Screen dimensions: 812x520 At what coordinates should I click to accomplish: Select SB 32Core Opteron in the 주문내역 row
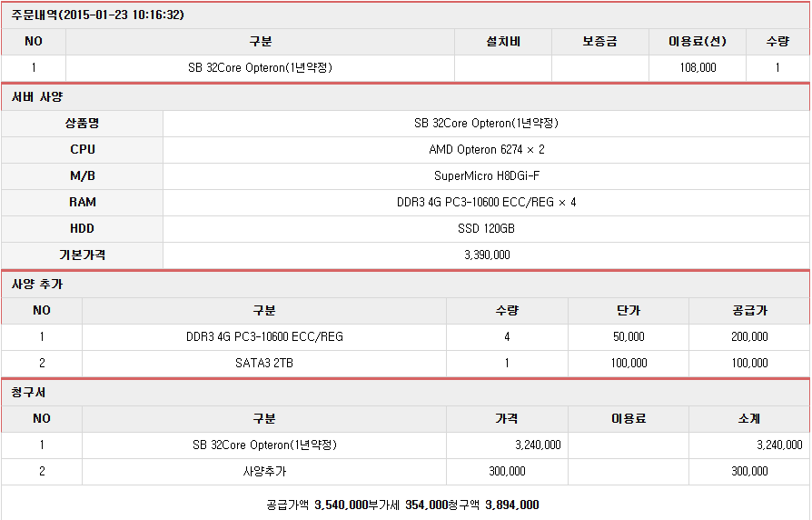260,68
